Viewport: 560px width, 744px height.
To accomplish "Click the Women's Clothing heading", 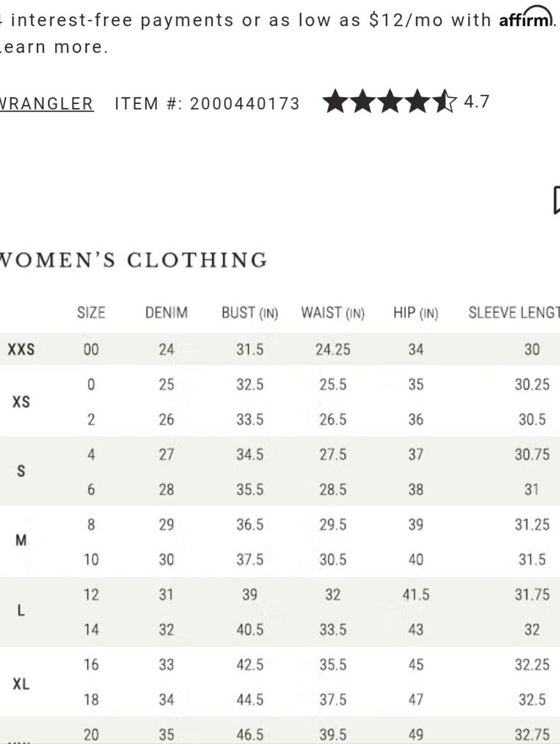I will (x=133, y=260).
